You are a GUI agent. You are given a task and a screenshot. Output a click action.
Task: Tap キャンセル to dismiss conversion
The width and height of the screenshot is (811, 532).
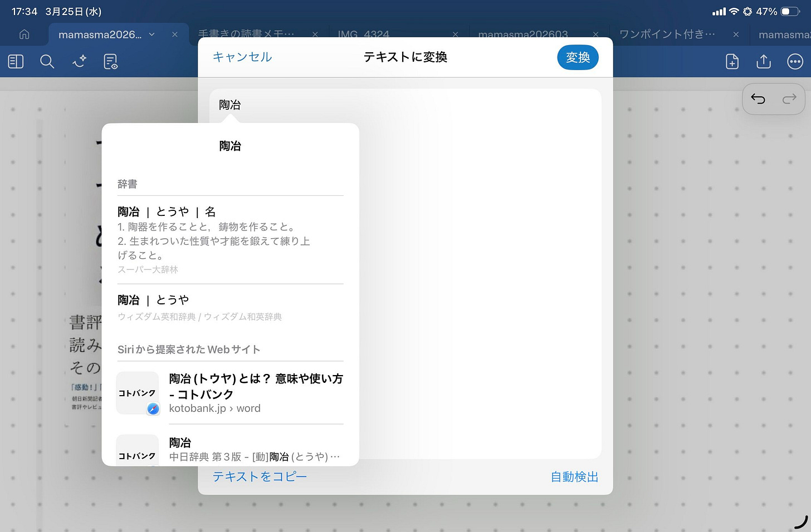(242, 57)
